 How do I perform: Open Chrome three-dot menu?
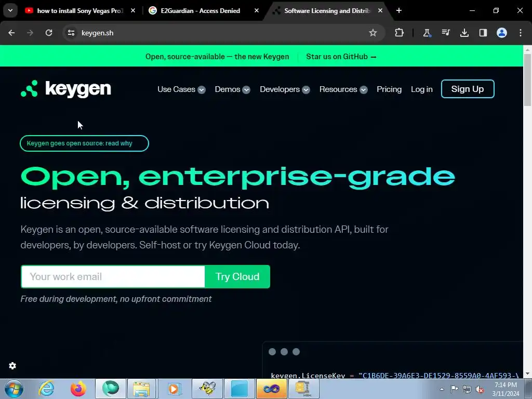click(521, 33)
